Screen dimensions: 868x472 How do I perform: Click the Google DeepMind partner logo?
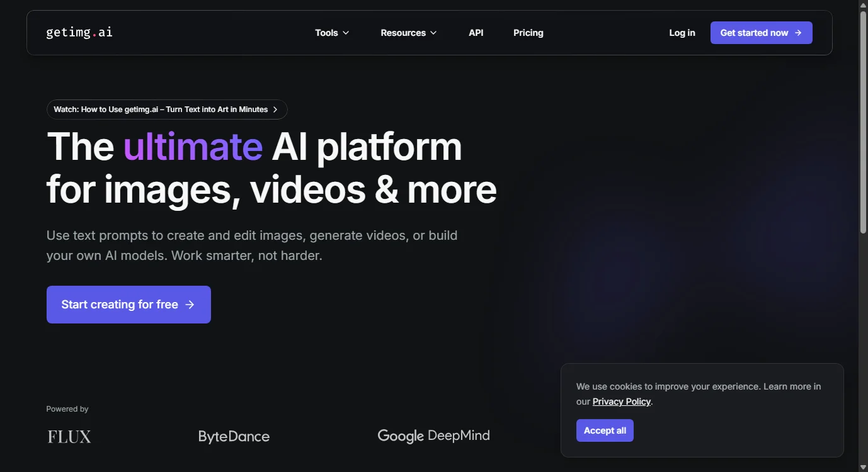click(433, 435)
